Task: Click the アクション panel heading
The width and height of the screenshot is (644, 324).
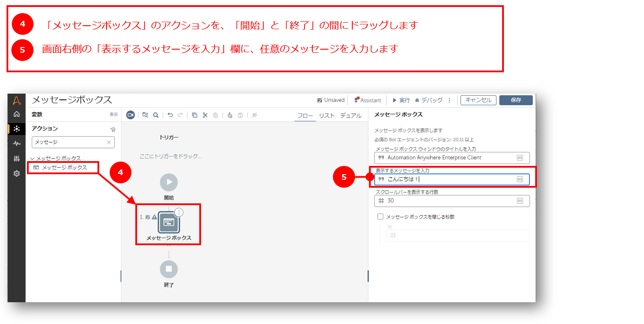Action: 44,128
